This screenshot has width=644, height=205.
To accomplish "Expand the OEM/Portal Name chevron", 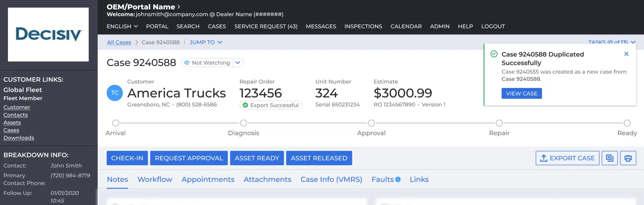I will pyautogui.click(x=179, y=7).
